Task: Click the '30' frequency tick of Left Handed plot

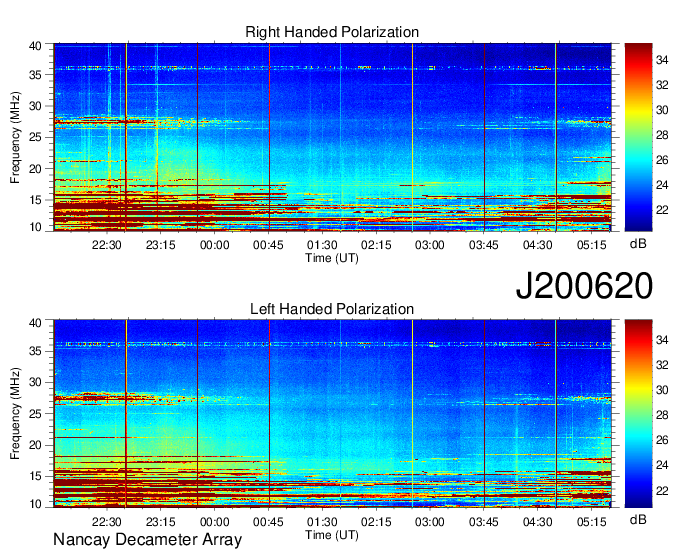Action: click(x=35, y=382)
